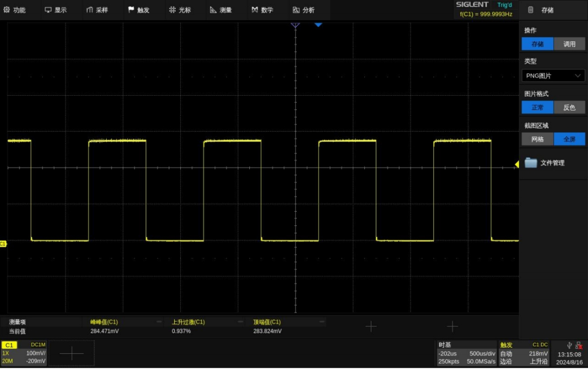Open the 功能 (Utility) gear menu
The image size is (588, 369).
pos(15,10)
